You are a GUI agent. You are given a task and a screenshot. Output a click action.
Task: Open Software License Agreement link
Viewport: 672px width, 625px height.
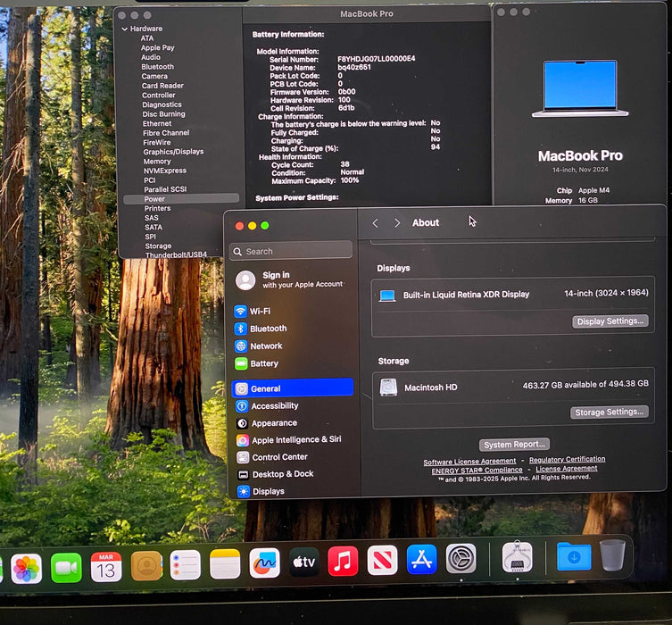click(469, 462)
